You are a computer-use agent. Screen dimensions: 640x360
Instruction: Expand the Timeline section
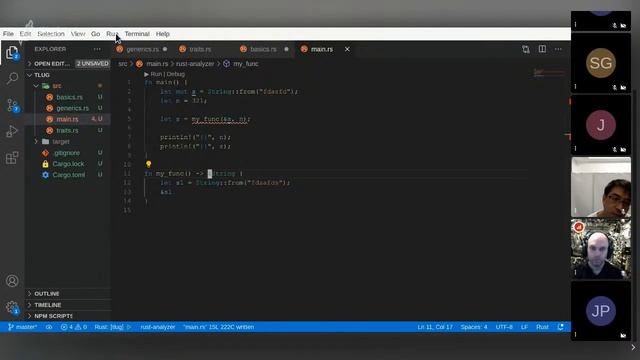point(68,305)
